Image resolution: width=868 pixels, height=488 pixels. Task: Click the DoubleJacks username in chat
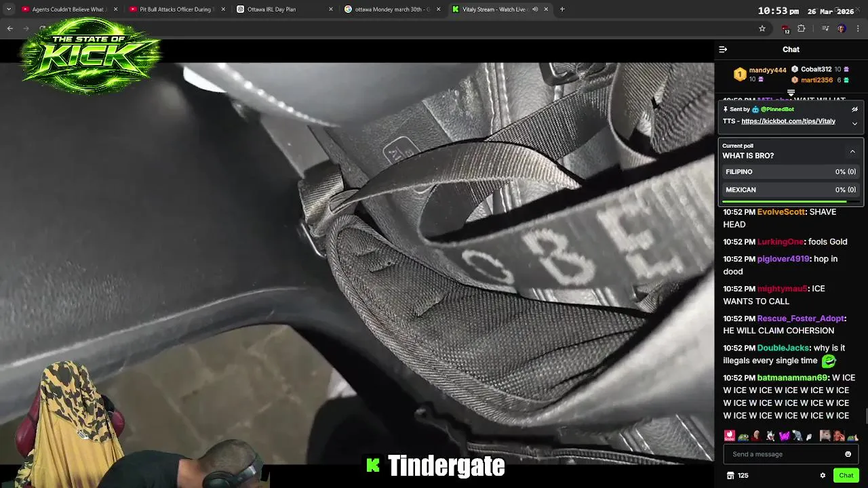tap(783, 348)
